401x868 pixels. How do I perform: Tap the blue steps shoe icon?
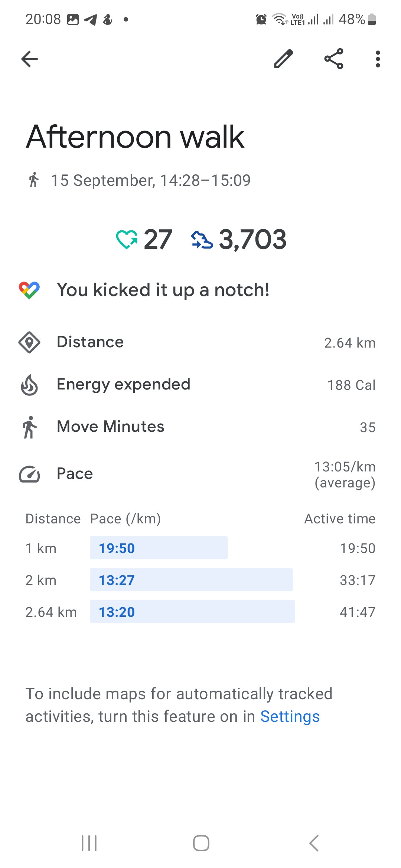[x=202, y=240]
